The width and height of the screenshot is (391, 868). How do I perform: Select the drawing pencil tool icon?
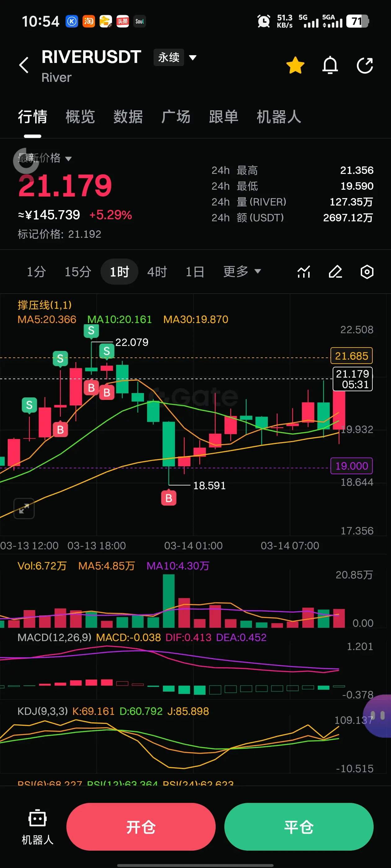pos(335,272)
